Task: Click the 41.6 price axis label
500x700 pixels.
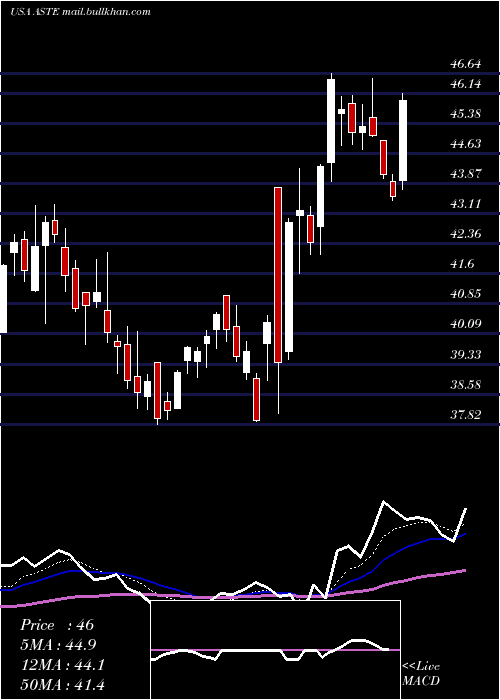Action: pos(462,264)
